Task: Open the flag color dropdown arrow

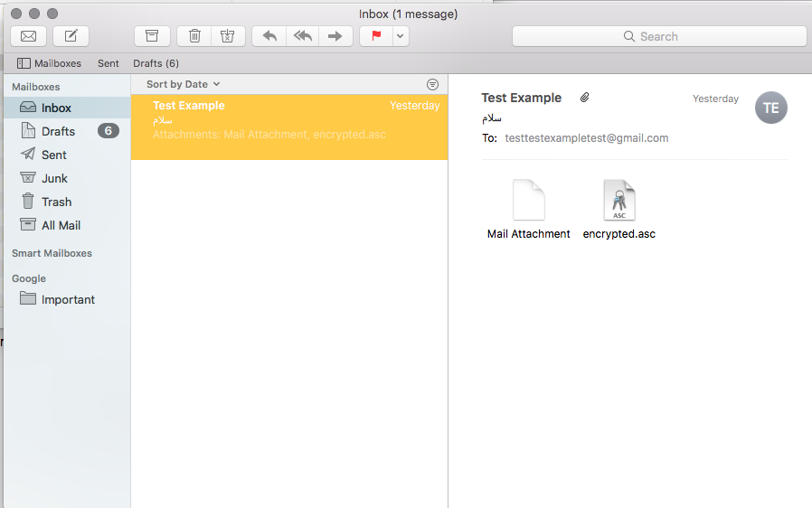Action: (400, 36)
